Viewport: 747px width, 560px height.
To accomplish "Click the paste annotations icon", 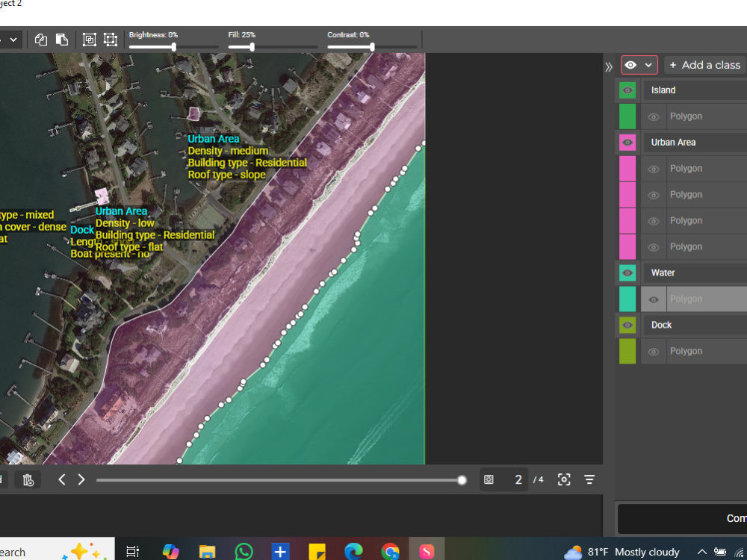I will [62, 40].
